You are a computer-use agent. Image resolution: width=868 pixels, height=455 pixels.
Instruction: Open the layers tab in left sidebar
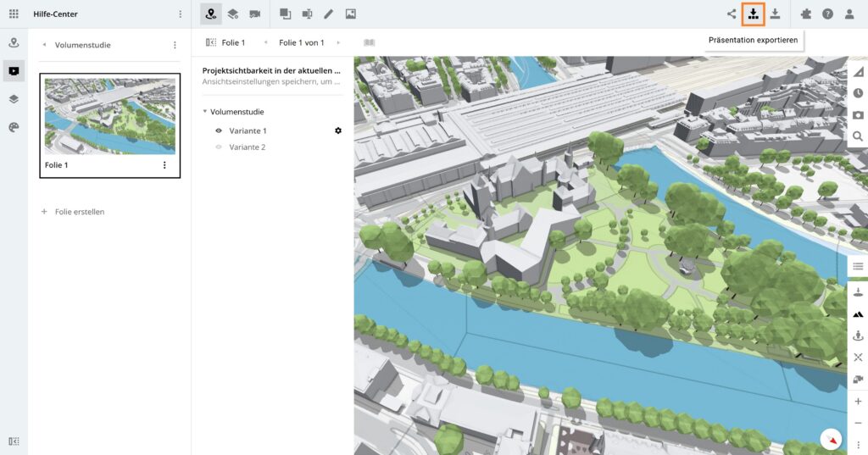[x=14, y=98]
